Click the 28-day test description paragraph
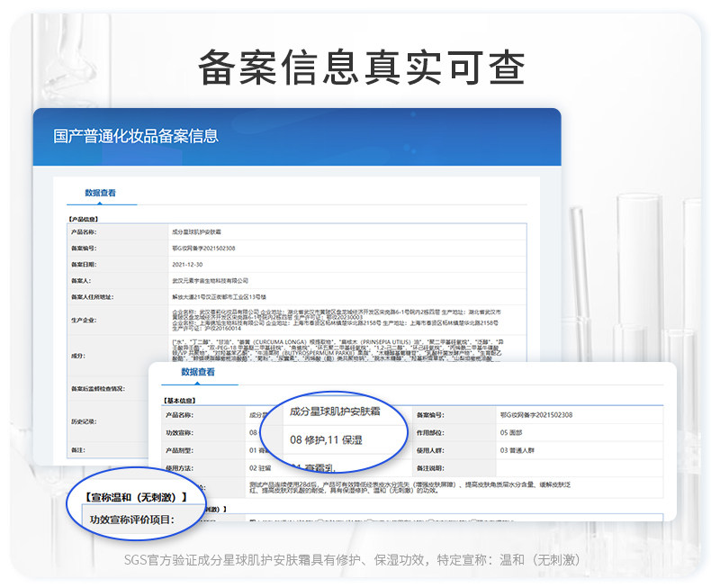Screen dimensions: 711x588 point(409,487)
